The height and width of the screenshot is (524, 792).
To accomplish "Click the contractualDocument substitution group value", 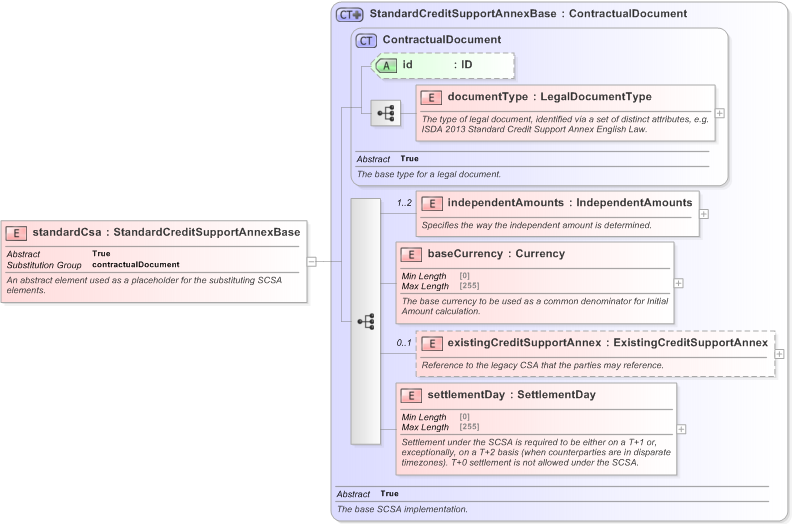I will 135,264.
